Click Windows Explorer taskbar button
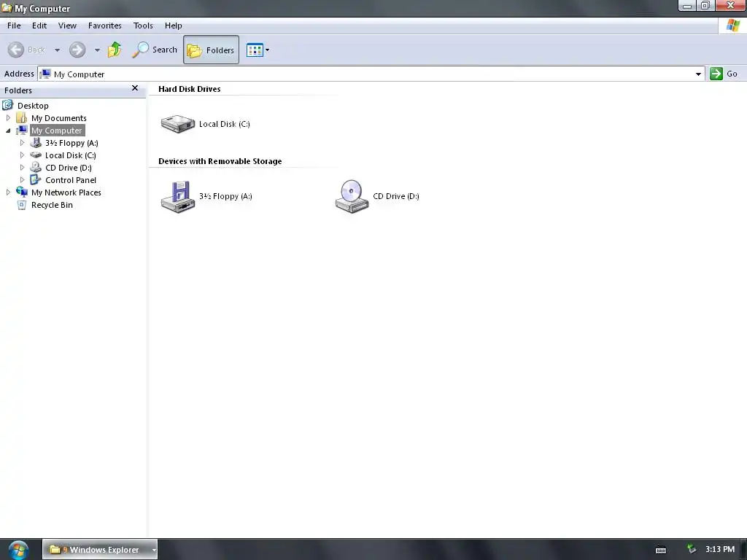 [x=100, y=550]
